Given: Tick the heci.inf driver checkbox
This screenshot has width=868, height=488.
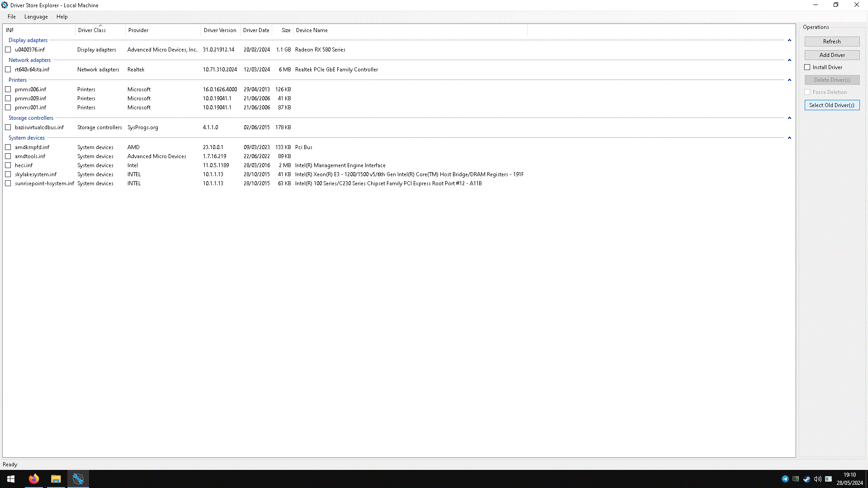Looking at the screenshot, I should click(8, 165).
